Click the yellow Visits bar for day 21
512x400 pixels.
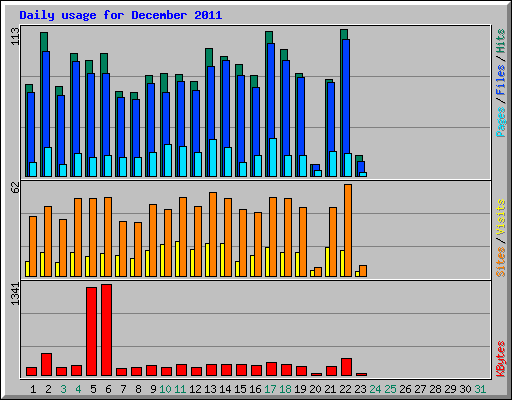(x=327, y=262)
